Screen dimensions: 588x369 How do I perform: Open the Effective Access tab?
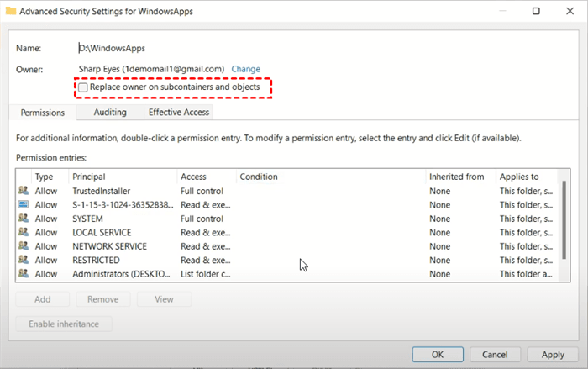pos(178,113)
